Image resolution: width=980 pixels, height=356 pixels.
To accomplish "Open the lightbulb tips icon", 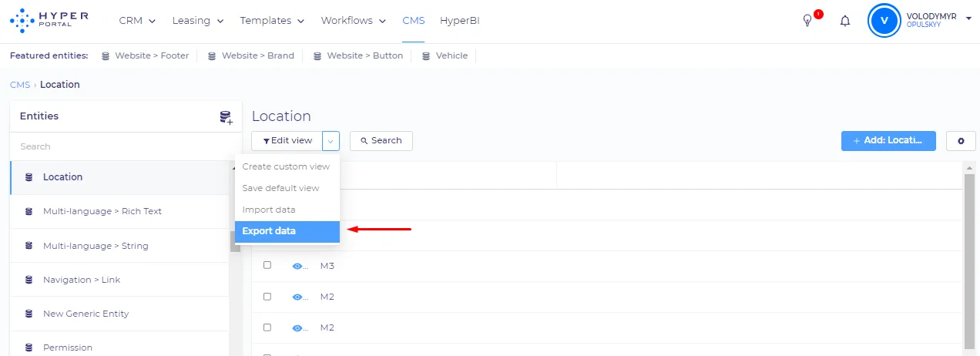I will [x=807, y=21].
